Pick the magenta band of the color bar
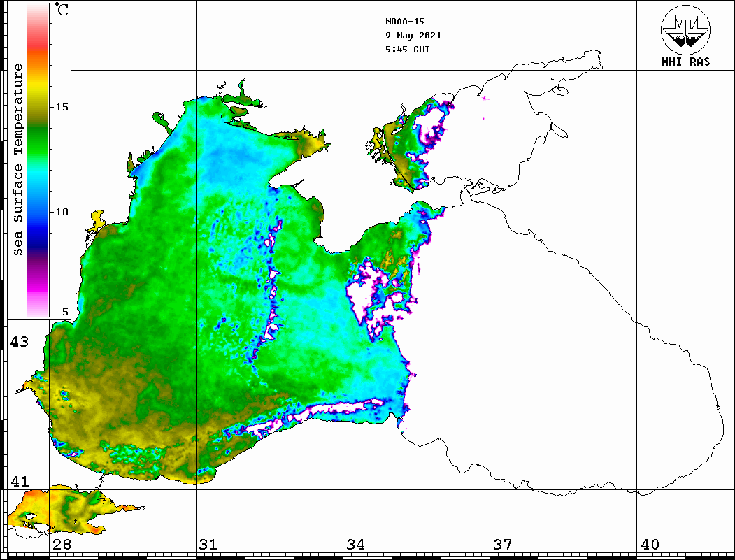The width and height of the screenshot is (735, 560). 38,280
